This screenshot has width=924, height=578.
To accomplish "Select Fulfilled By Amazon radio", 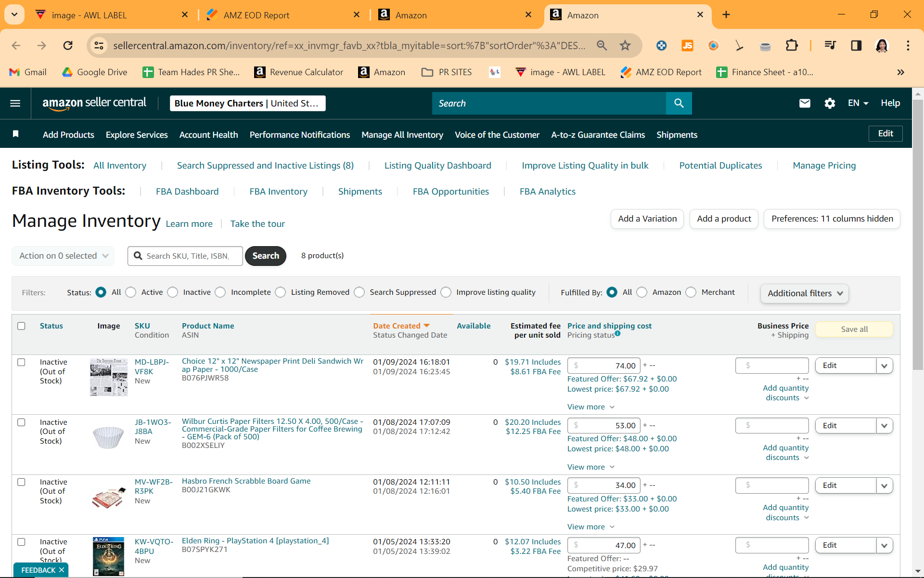I will [642, 292].
